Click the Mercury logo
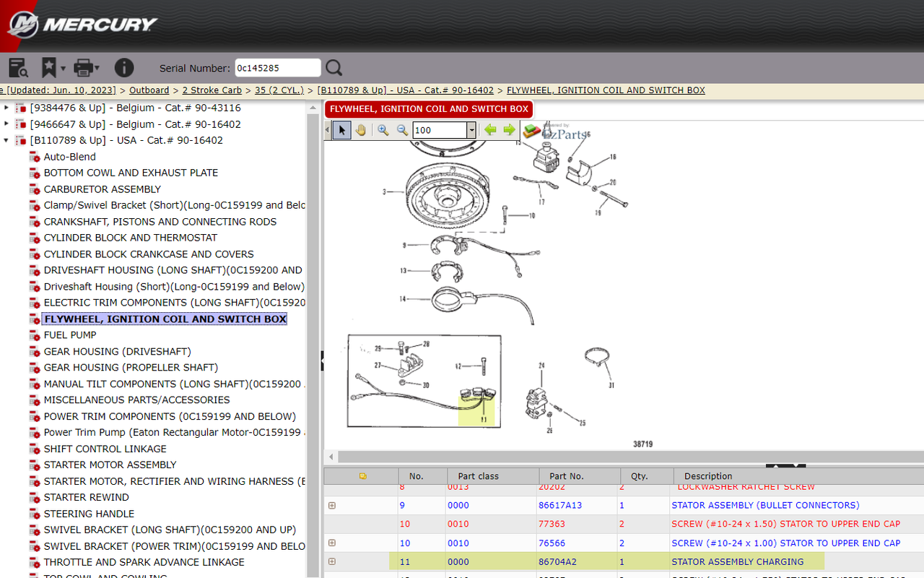924x578 pixels. click(x=82, y=25)
